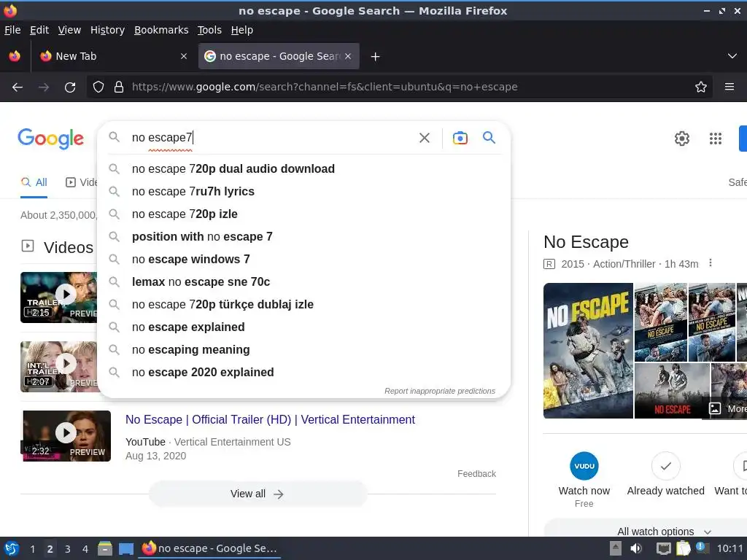The image size is (747, 560).
Task: List all tabs dropdown arrow
Action: [732, 56]
